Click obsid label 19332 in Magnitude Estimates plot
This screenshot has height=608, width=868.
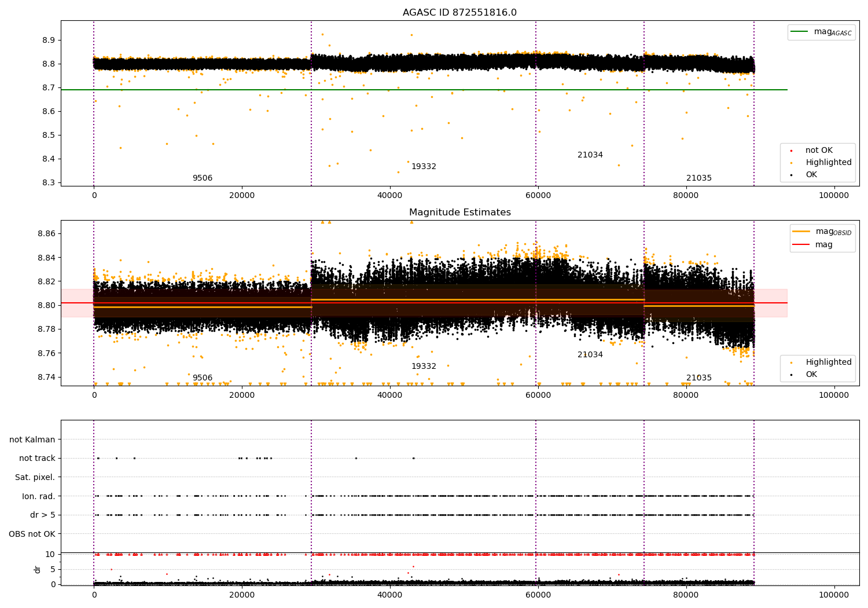(424, 367)
